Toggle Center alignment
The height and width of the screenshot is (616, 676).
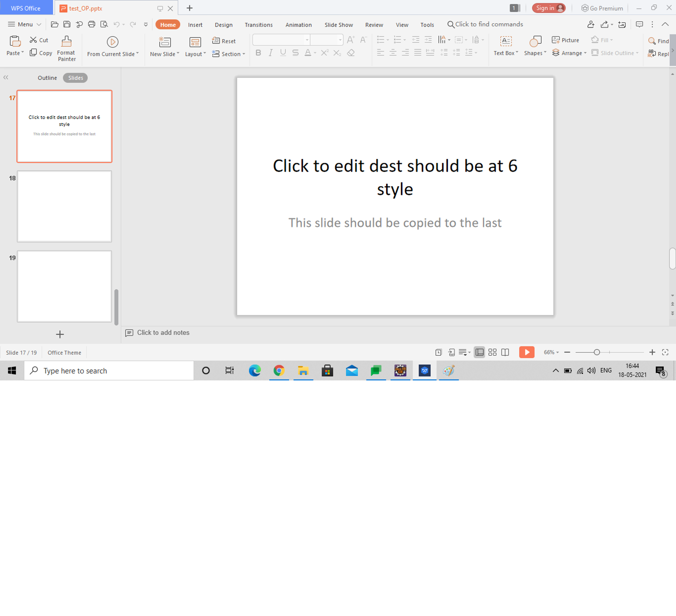coord(393,52)
